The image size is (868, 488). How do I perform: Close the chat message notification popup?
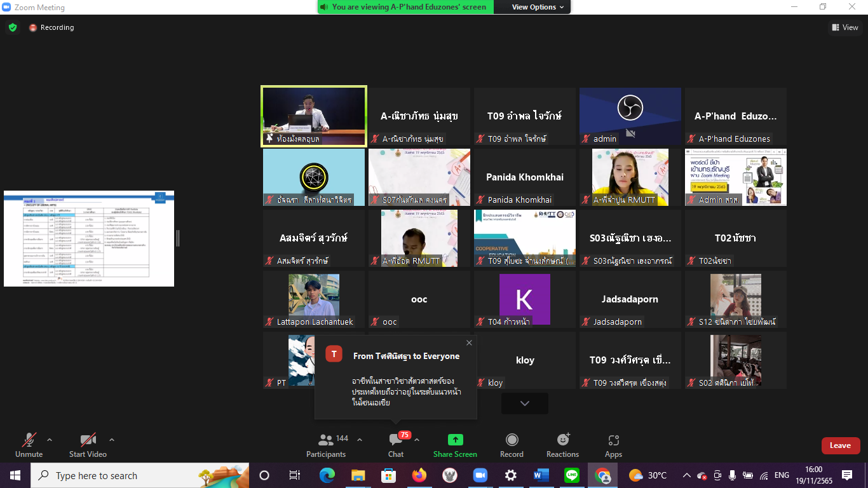click(x=469, y=343)
